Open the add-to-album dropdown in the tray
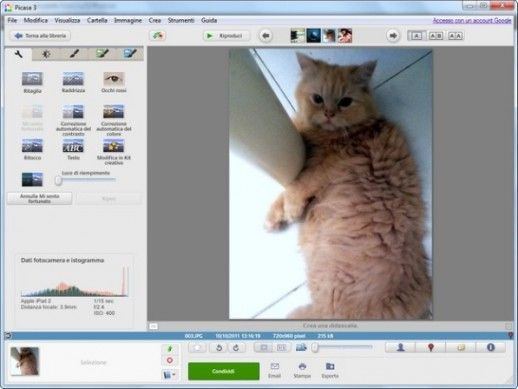Screen dimensions: 518x389 [170, 375]
